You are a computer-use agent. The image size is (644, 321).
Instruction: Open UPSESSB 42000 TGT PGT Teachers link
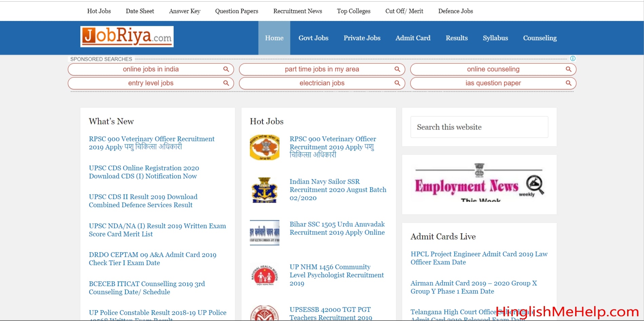[x=331, y=314]
